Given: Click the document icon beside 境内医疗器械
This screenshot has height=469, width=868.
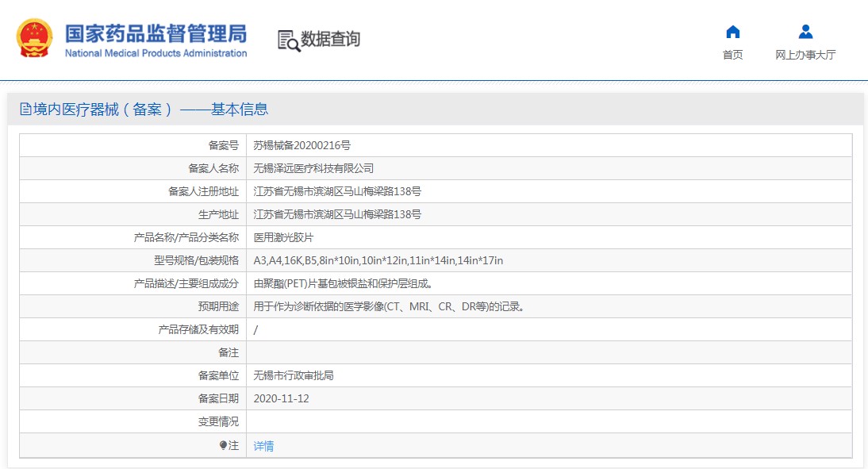Looking at the screenshot, I should (25, 109).
